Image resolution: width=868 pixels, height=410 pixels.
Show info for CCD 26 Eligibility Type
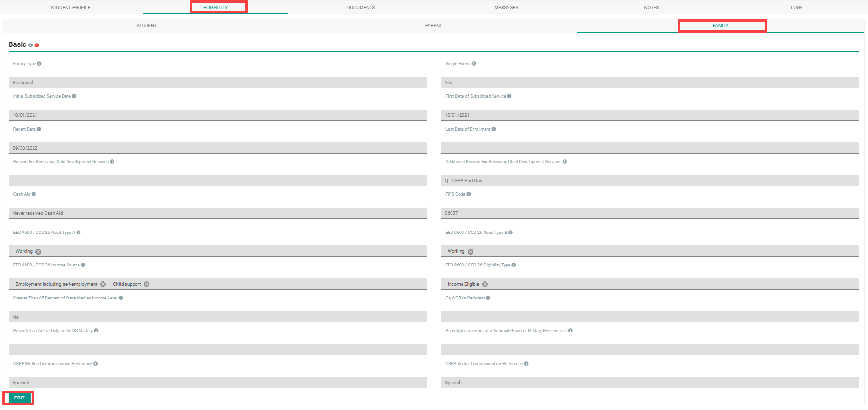(514, 265)
